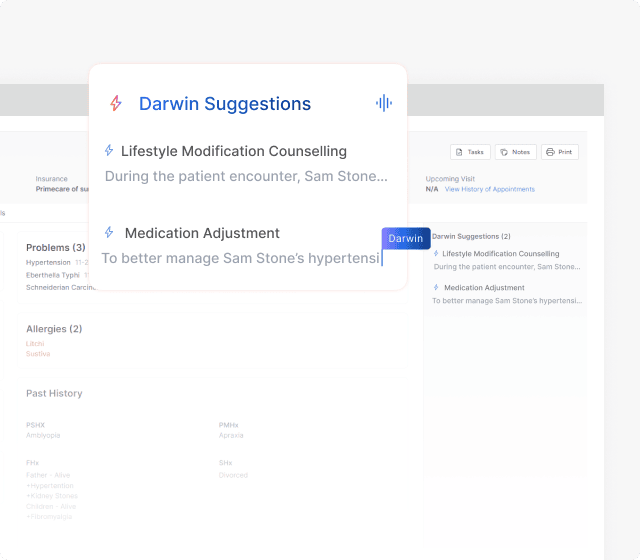Expand the Allergies (2) section
Image resolution: width=640 pixels, height=560 pixels.
[x=54, y=329]
